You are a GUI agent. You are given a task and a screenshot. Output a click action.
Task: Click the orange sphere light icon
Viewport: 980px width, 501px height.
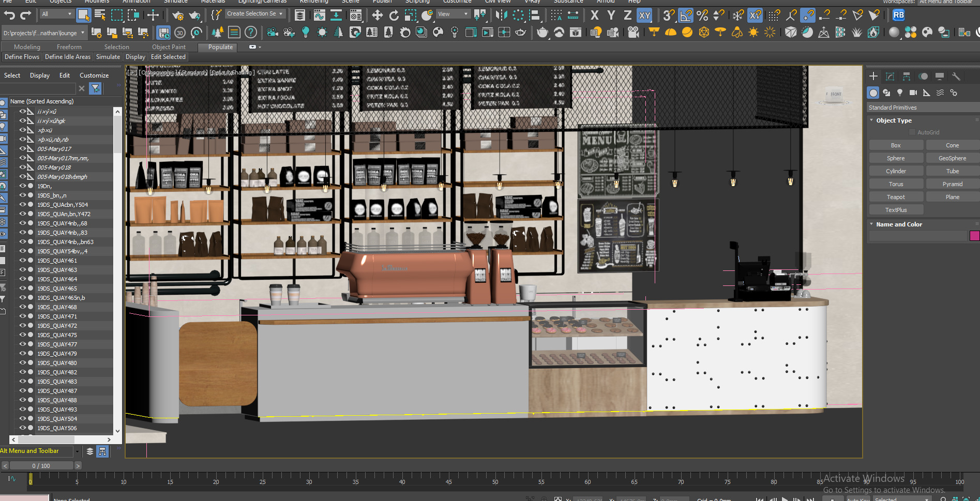click(687, 33)
